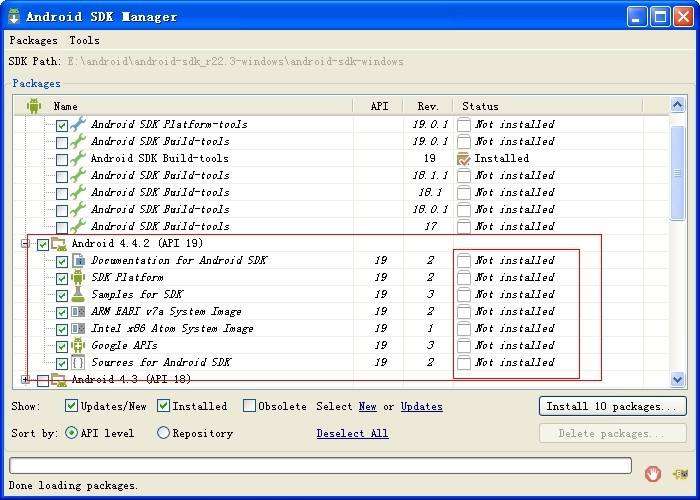Toggle the Installed filter checkbox
This screenshot has width=700, height=500.
pos(163,405)
